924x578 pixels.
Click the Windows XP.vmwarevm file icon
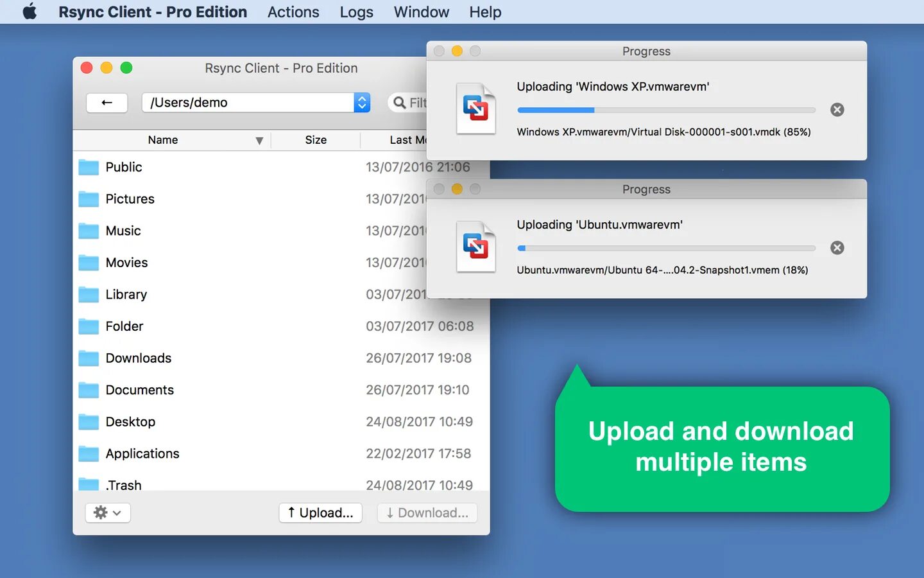click(476, 109)
